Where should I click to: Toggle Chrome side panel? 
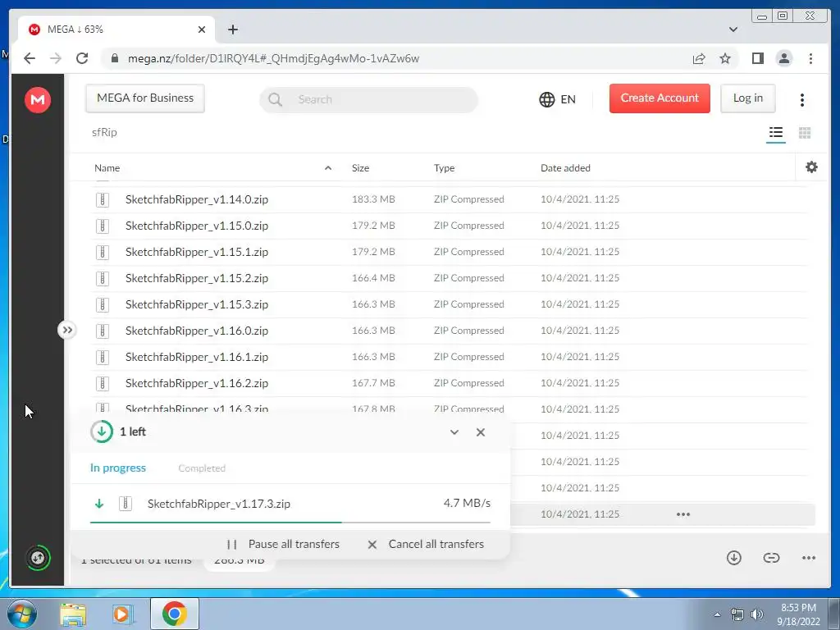(x=757, y=58)
